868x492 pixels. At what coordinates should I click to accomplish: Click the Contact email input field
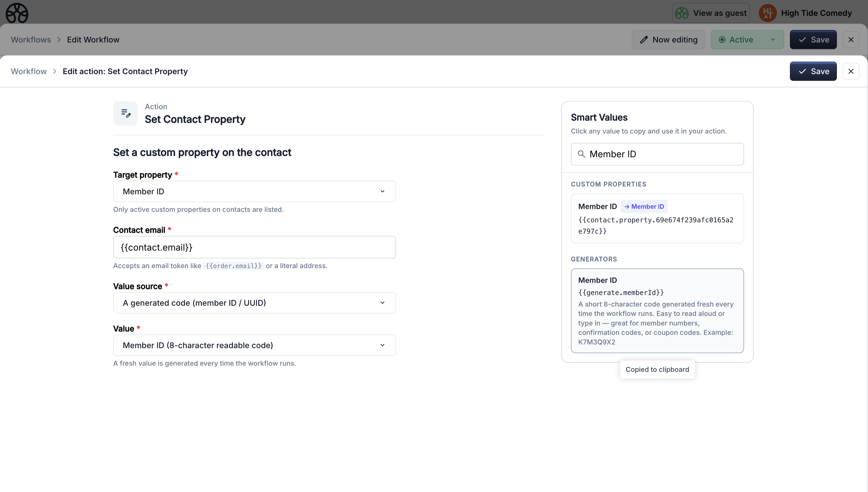(x=254, y=247)
